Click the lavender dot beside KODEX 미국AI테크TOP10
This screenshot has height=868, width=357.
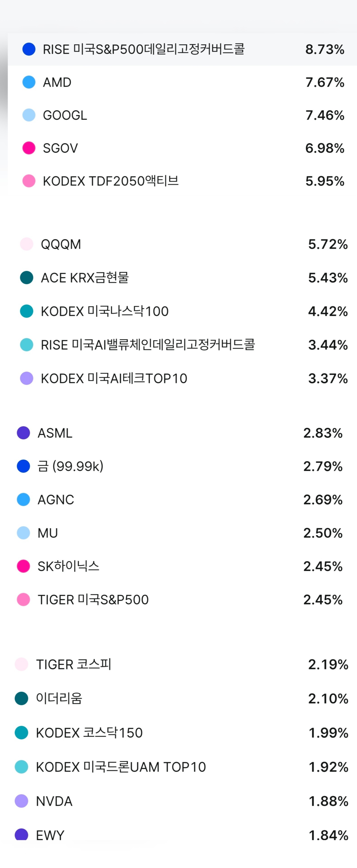pyautogui.click(x=27, y=378)
